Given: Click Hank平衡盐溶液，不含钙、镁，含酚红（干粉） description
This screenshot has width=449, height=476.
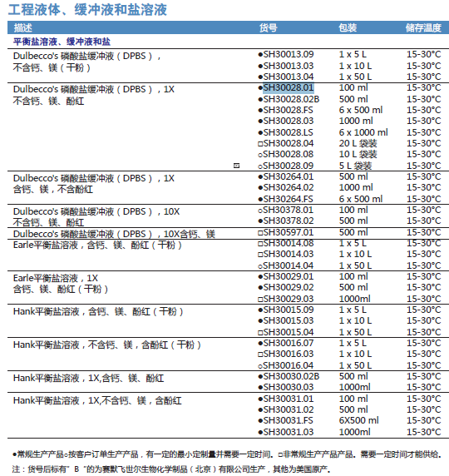Looking at the screenshot, I should click(107, 345).
